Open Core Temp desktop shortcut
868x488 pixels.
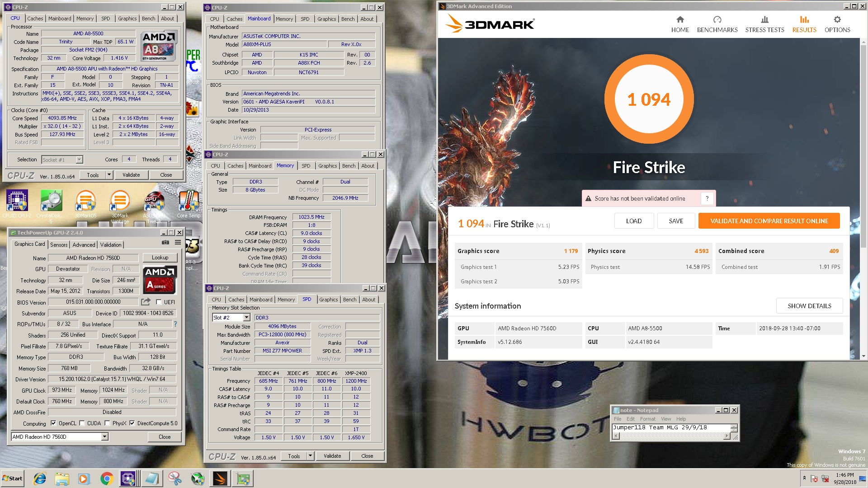189,204
